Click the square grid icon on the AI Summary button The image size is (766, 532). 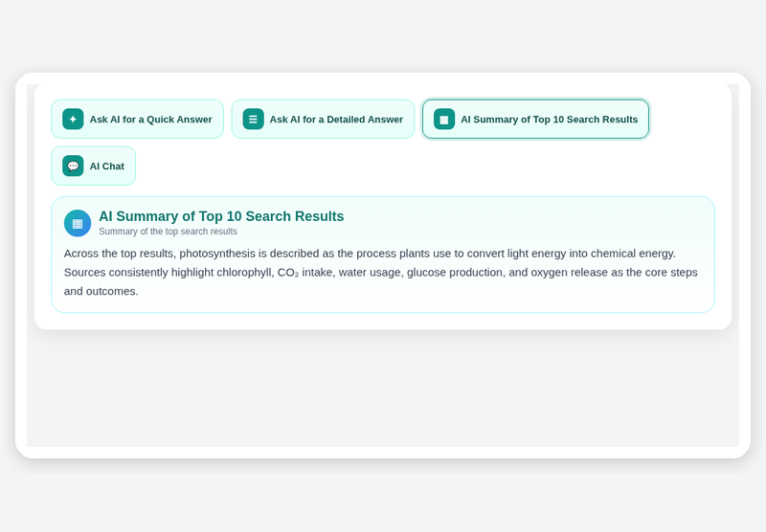444,119
